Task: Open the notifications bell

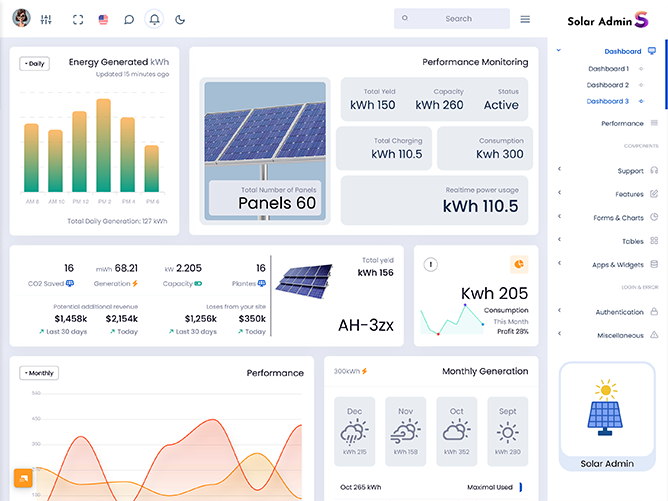Action: tap(154, 19)
